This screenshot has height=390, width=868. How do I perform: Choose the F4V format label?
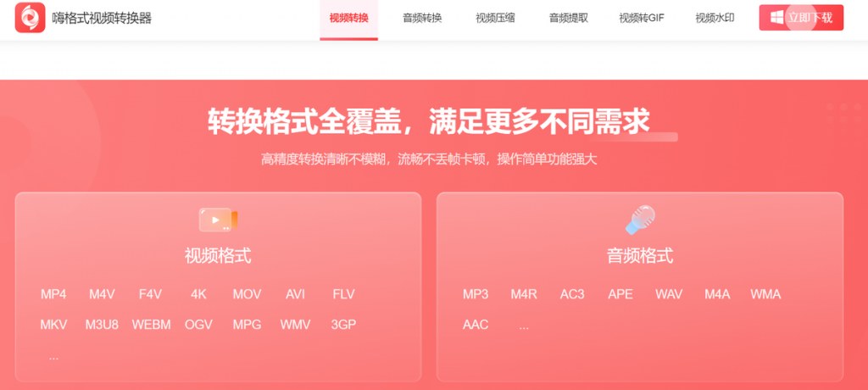[x=150, y=294]
